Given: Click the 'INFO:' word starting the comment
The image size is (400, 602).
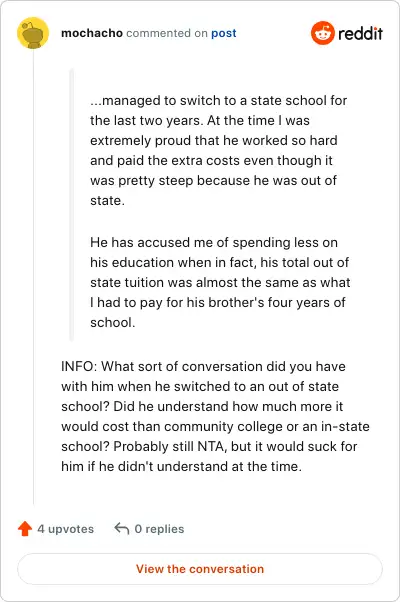Looking at the screenshot, I should [79, 367].
